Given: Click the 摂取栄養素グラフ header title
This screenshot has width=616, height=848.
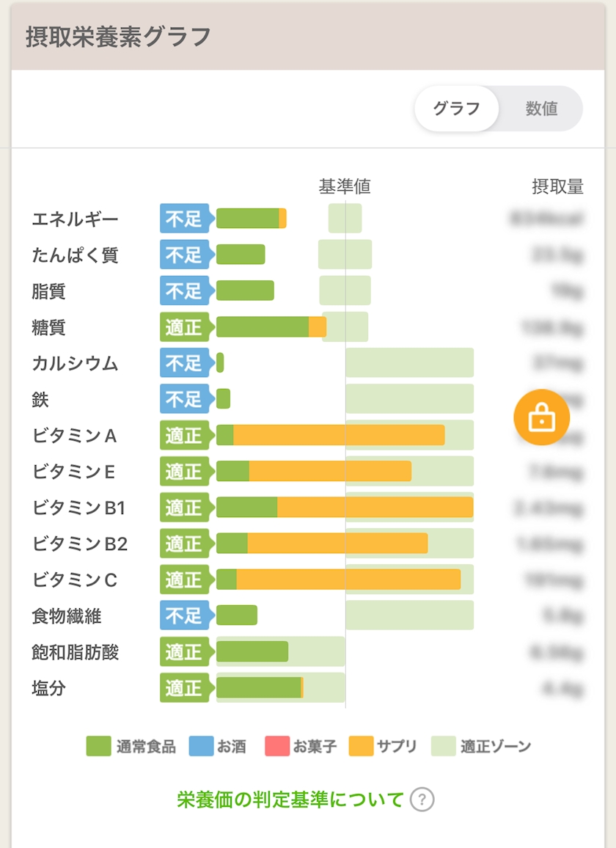Looking at the screenshot, I should [118, 37].
